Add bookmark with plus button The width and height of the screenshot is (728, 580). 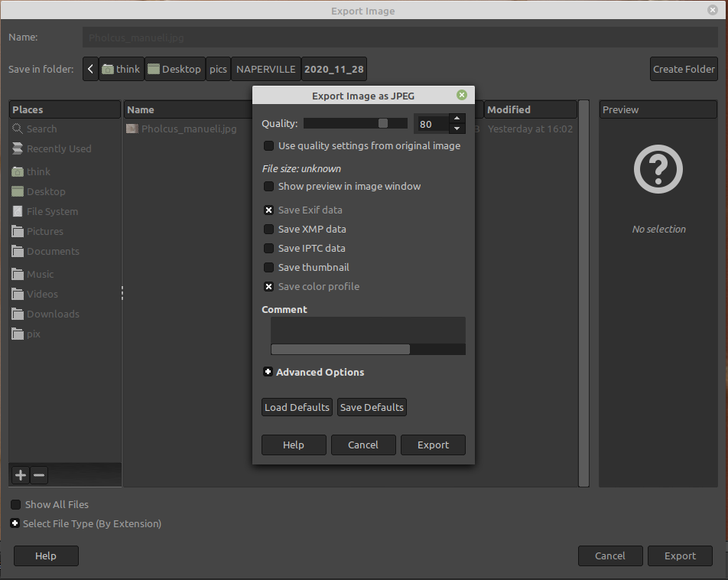(21, 475)
